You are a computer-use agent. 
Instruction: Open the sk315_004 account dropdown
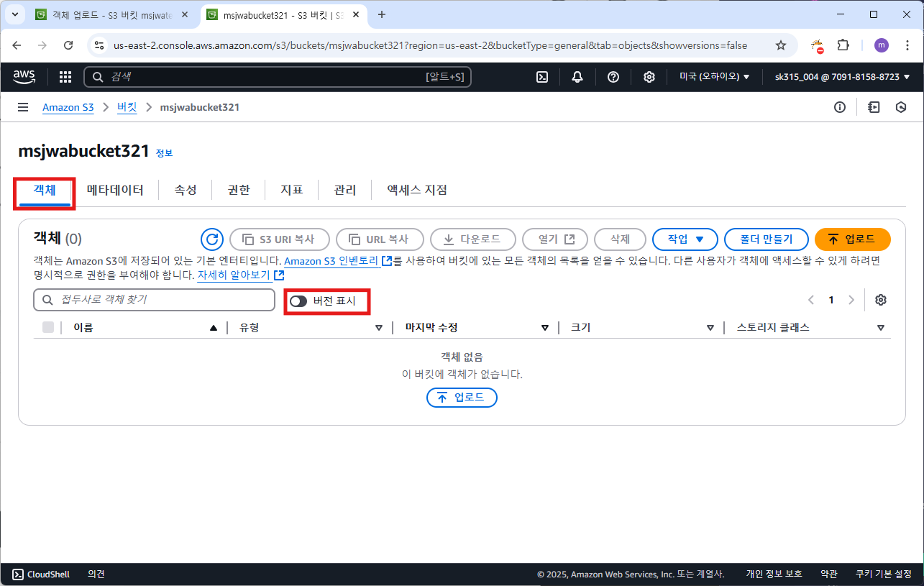(x=842, y=77)
